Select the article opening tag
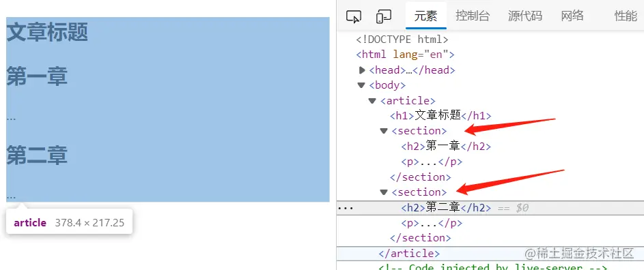The width and height of the screenshot is (644, 270). (x=408, y=100)
